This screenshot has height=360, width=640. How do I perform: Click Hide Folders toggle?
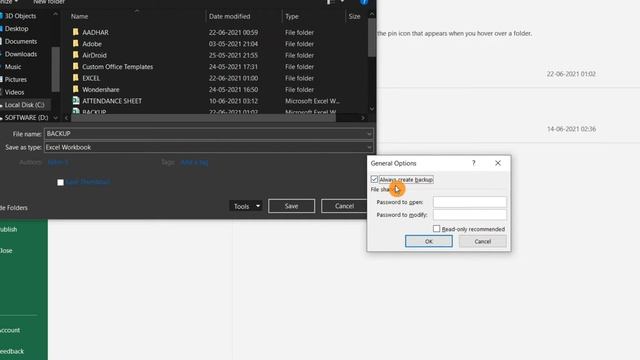click(x=13, y=208)
